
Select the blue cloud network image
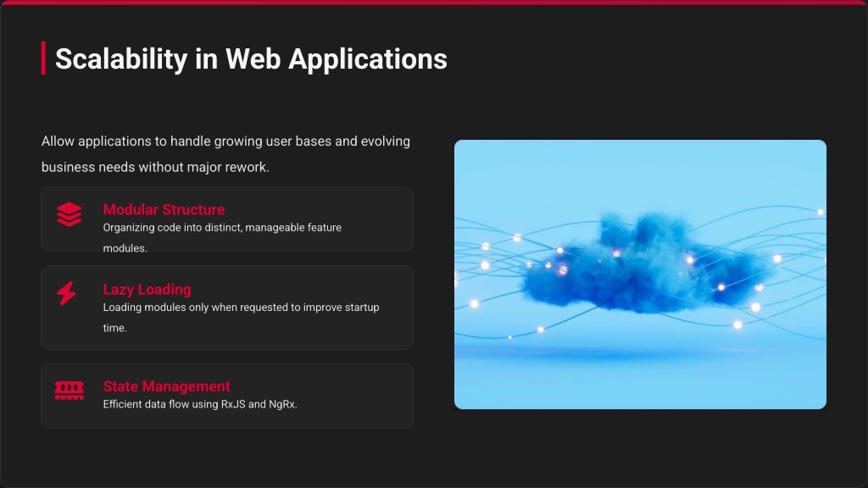tap(640, 274)
